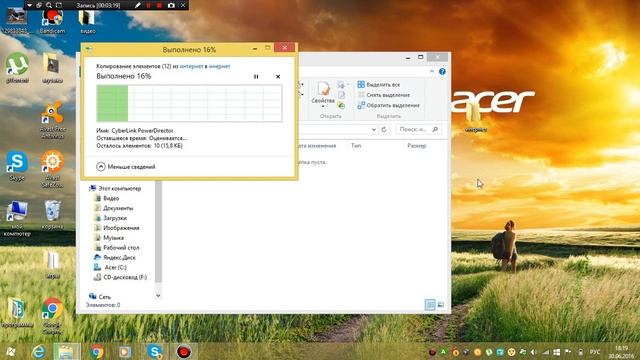
Task: Sort by Дата изменения column header
Action: point(316,146)
